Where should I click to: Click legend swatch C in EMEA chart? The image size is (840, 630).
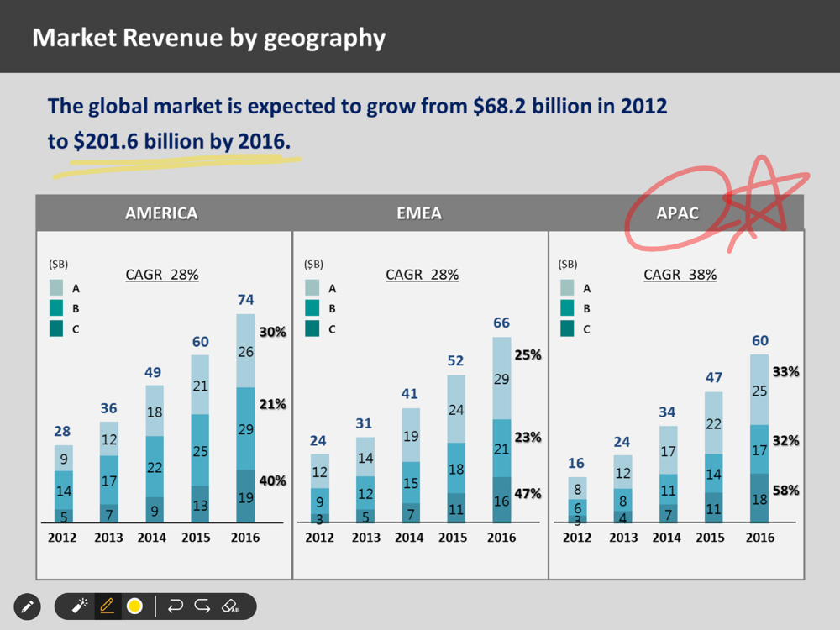[312, 329]
